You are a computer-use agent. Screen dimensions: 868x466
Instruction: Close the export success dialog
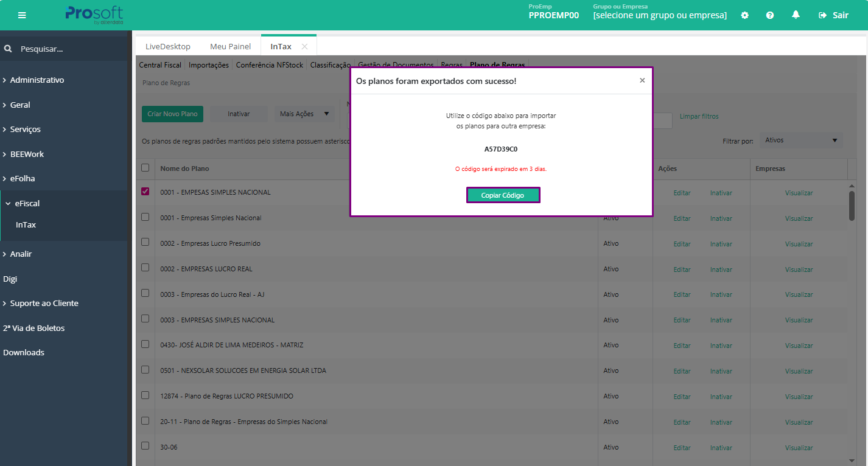tap(642, 80)
